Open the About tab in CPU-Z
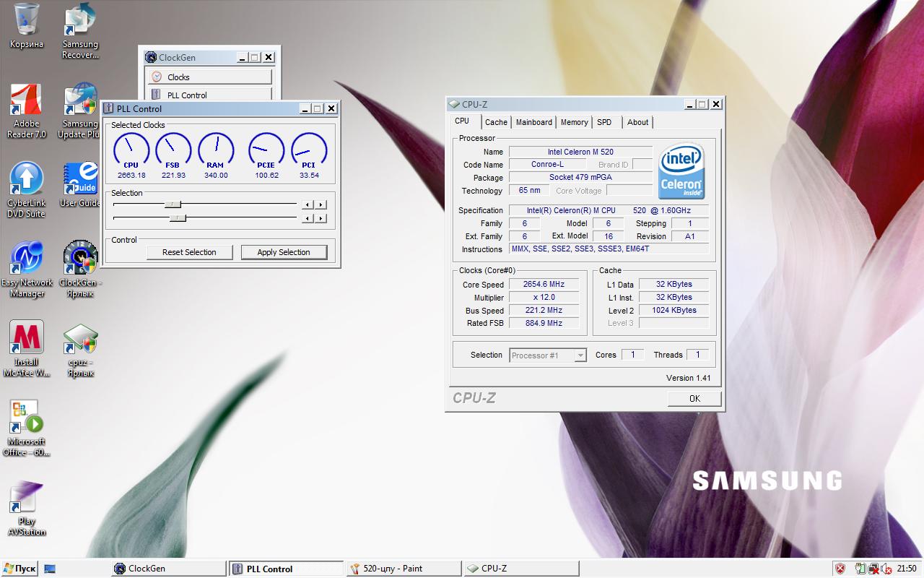This screenshot has width=924, height=578. click(x=637, y=122)
